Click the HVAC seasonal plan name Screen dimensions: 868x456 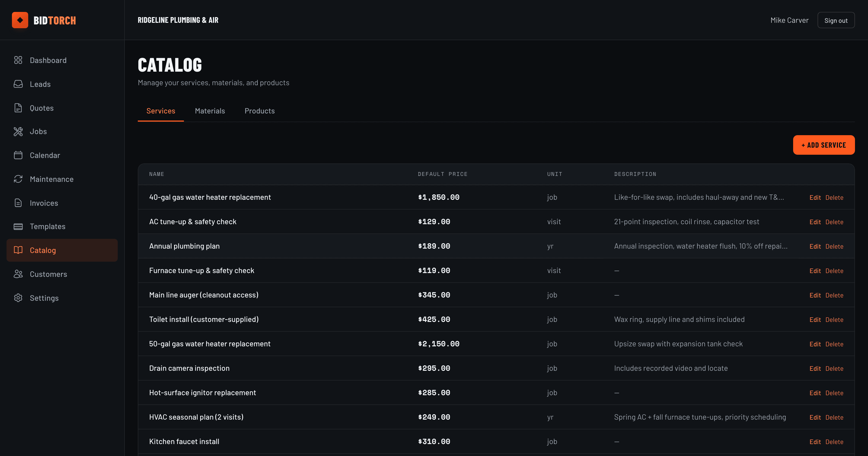(x=196, y=417)
